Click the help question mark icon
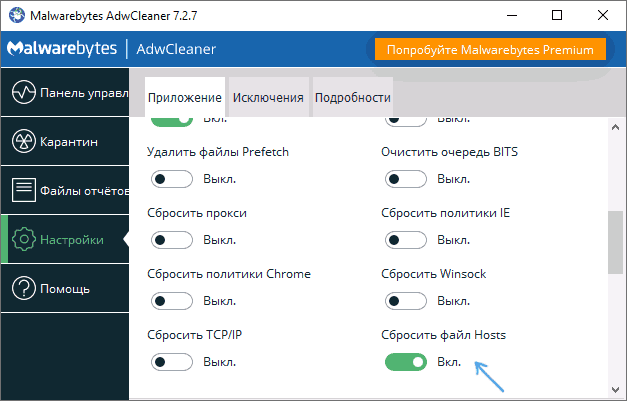Screen dimensions: 627x401 [24, 288]
